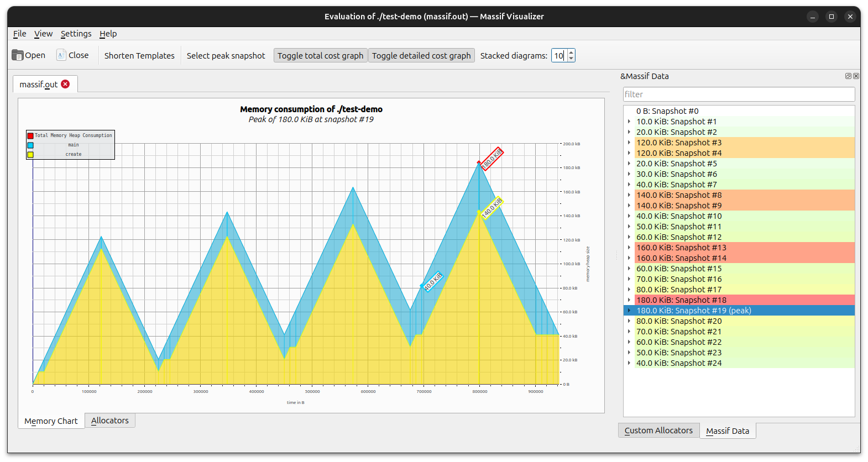Click the Open file icon in toolbar
This screenshot has width=868, height=462.
coord(18,55)
